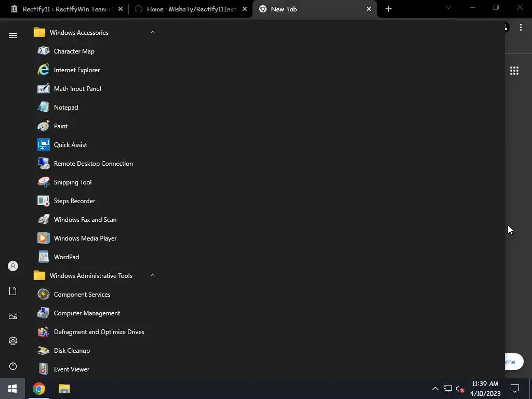Image resolution: width=532 pixels, height=399 pixels.
Task: Launch Internet Explorer
Action: (x=95, y=70)
